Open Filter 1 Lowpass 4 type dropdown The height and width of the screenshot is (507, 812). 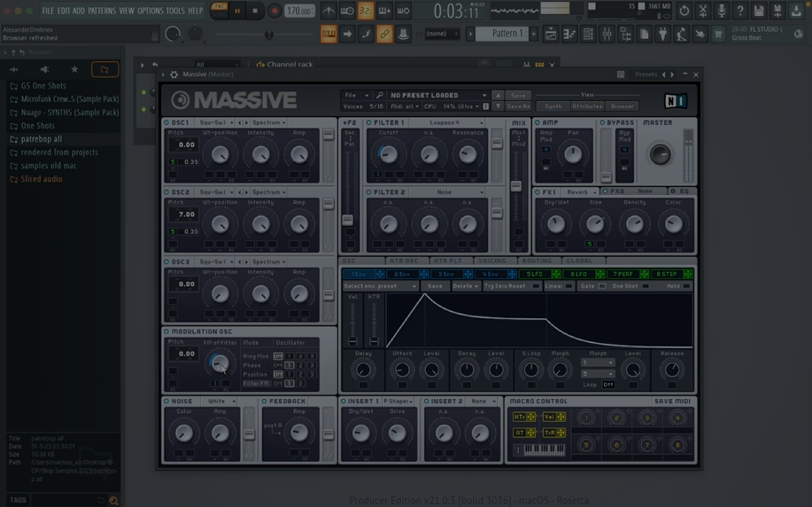click(x=453, y=123)
